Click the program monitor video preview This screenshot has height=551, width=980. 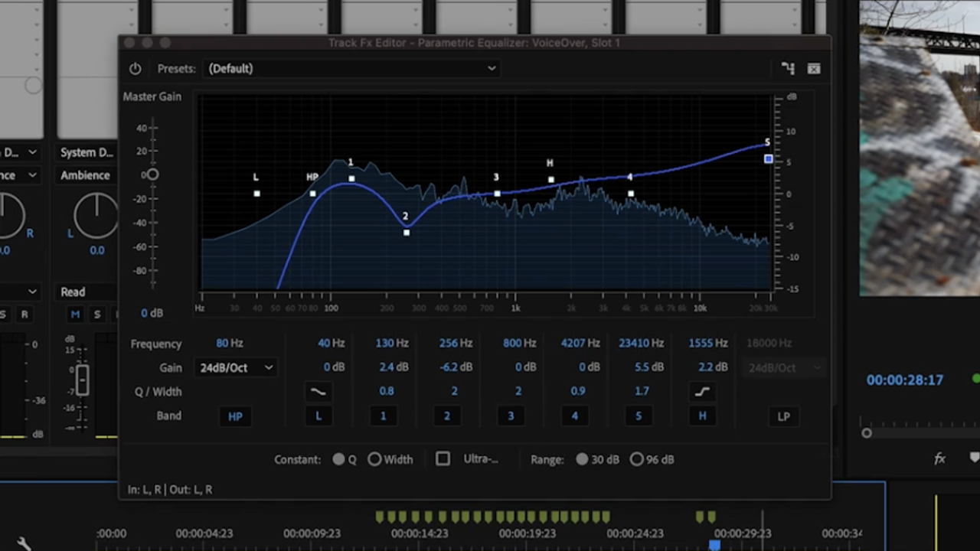tap(919, 148)
